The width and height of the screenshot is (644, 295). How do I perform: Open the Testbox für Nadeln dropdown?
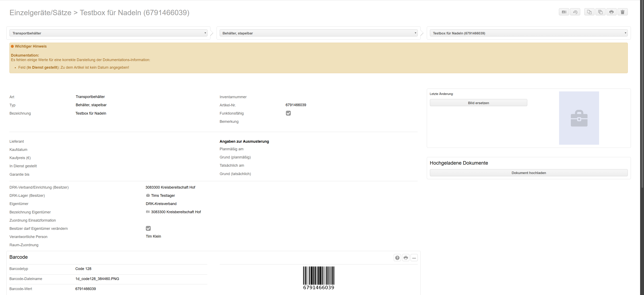point(529,33)
